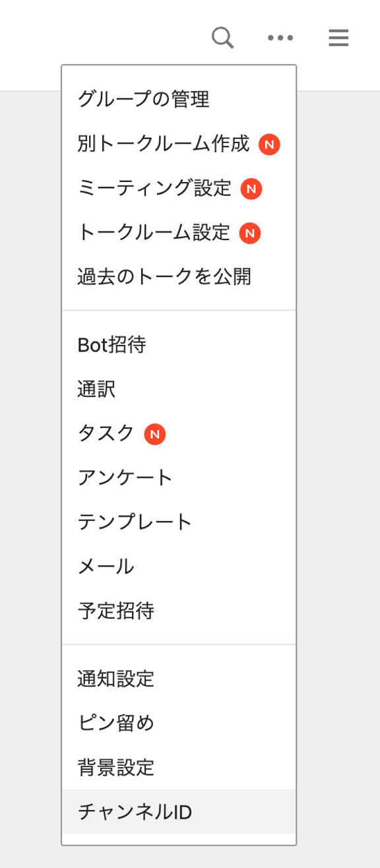This screenshot has width=380, height=868.
Task: Open 通知設定
Action: point(179,679)
